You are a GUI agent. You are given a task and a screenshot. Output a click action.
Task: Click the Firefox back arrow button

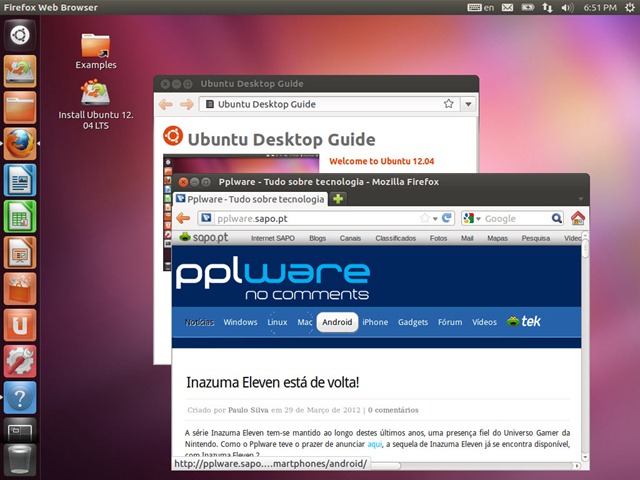[183, 218]
